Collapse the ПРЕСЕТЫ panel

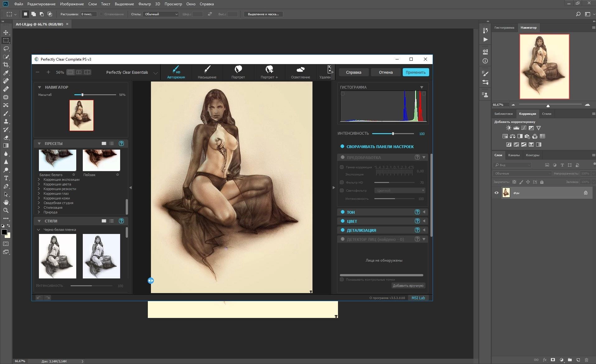point(39,143)
